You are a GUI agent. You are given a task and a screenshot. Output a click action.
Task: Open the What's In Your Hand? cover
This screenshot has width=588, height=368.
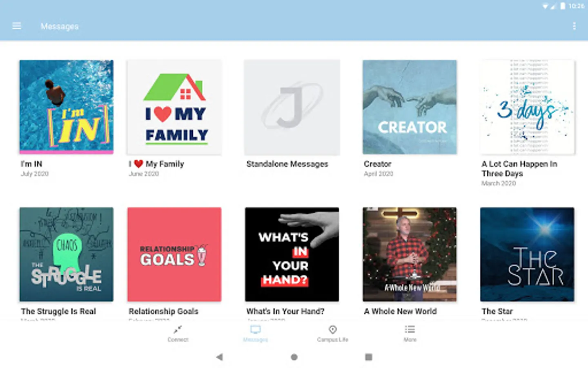click(x=292, y=254)
